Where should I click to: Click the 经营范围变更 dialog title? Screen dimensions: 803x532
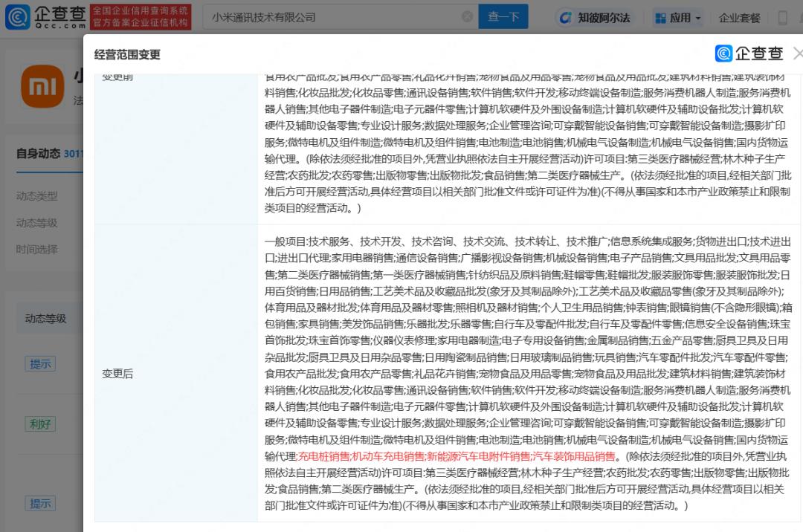pyautogui.click(x=127, y=55)
